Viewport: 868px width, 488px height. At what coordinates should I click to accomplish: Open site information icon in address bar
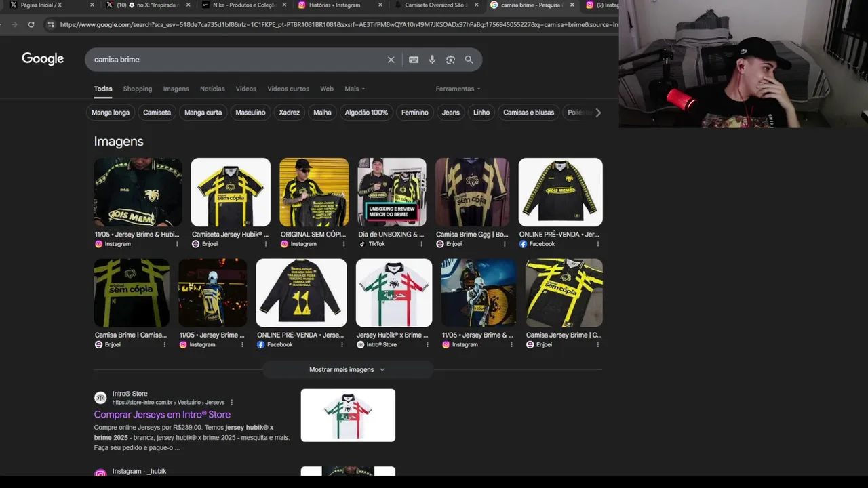(x=50, y=24)
